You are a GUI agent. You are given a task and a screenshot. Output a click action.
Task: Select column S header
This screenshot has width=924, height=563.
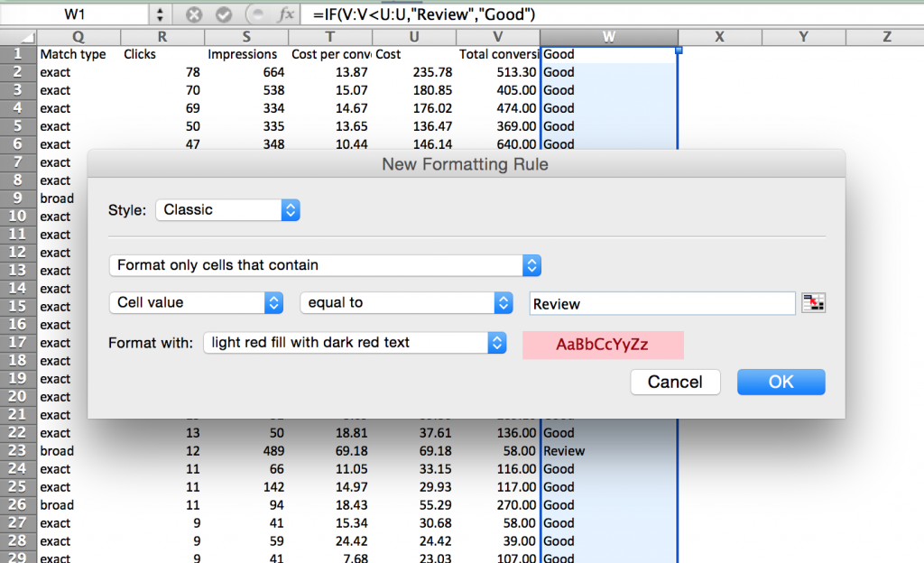(x=246, y=37)
